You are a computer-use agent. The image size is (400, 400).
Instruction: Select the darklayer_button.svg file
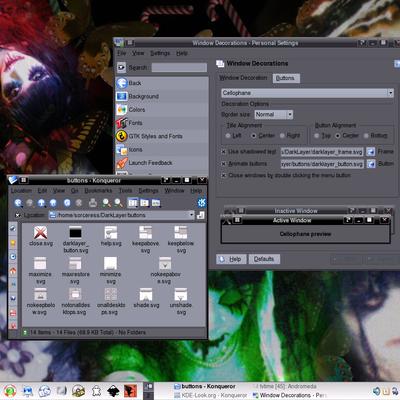pyautogui.click(x=76, y=239)
